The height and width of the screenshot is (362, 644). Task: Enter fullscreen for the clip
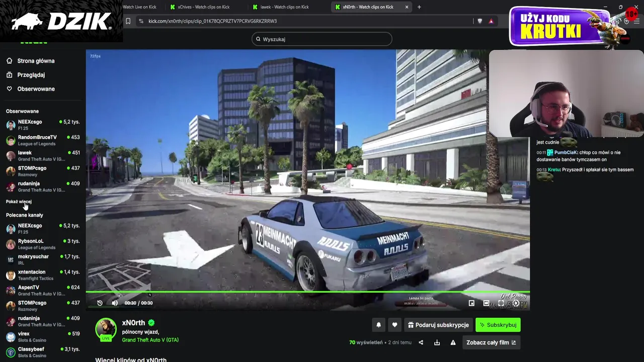tap(501, 303)
